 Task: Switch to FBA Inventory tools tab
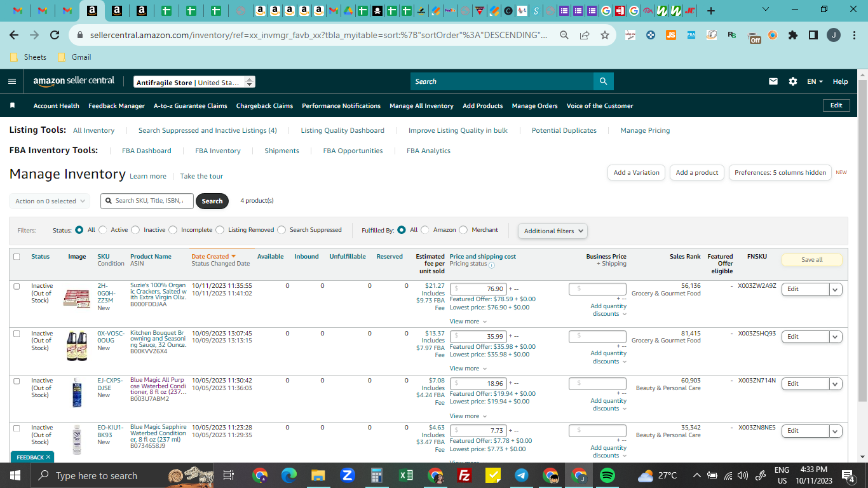[218, 151]
